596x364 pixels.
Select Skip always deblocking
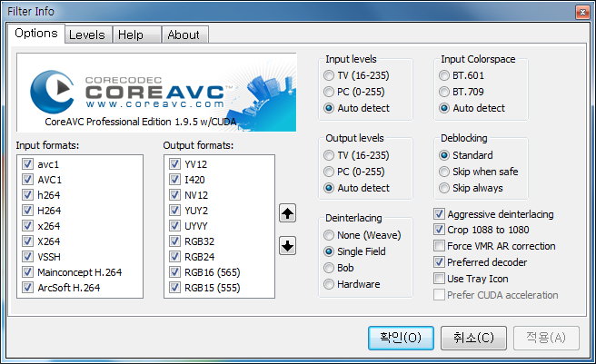pos(444,188)
